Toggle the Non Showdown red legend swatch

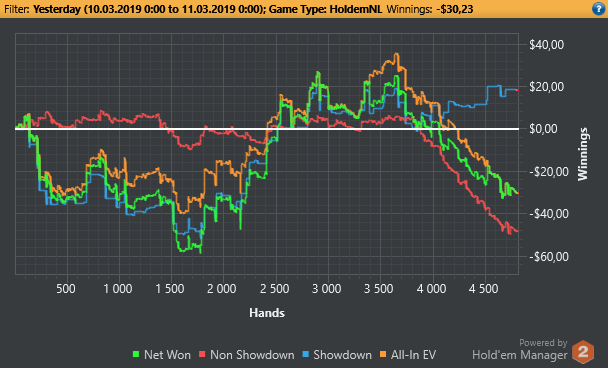(x=202, y=354)
